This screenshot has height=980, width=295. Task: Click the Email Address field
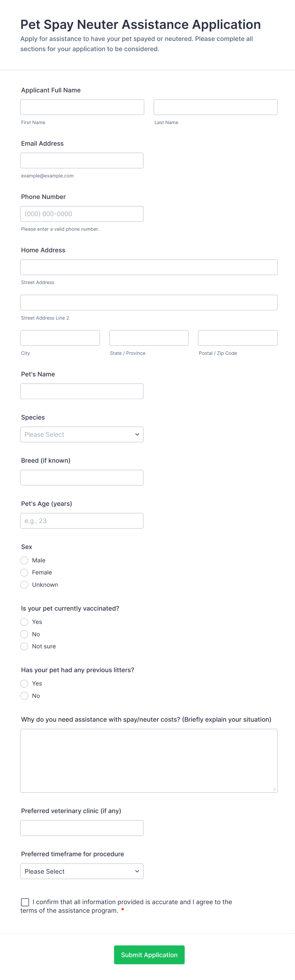click(x=82, y=160)
